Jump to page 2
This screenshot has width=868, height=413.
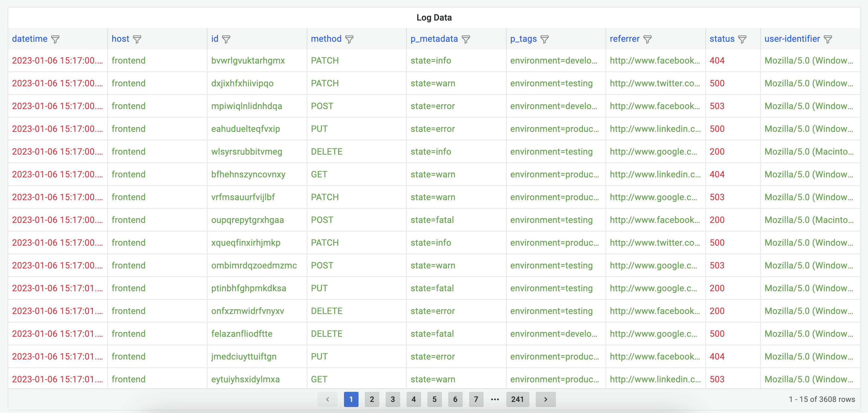tap(372, 399)
